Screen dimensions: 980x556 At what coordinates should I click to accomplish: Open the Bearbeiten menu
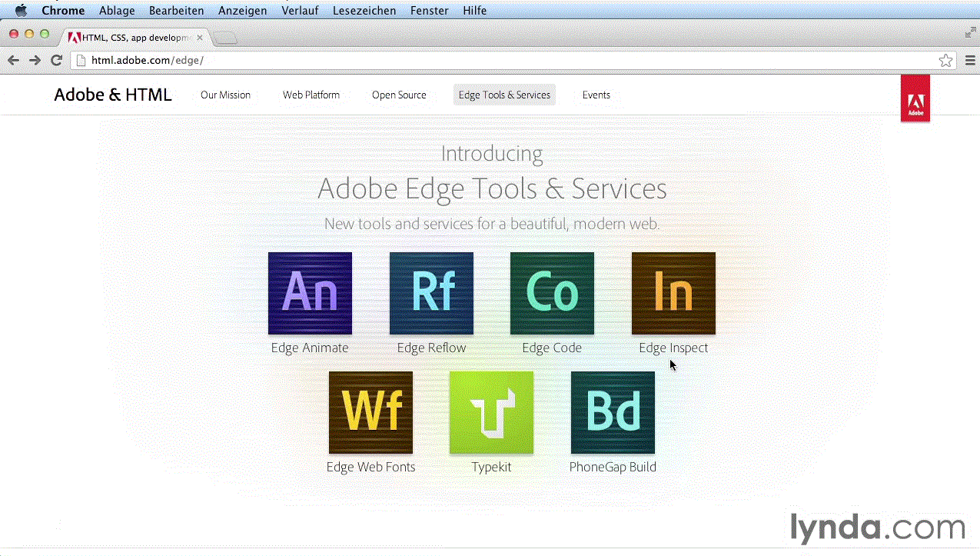click(x=177, y=10)
